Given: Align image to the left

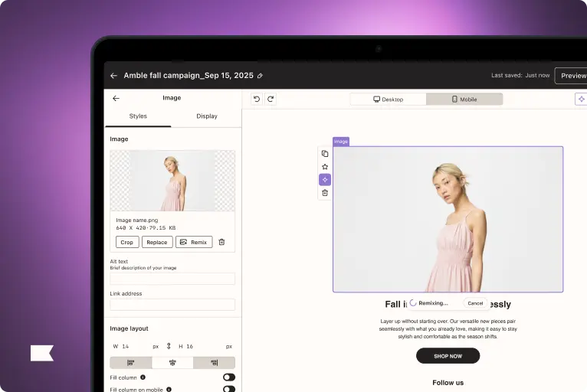Looking at the screenshot, I should point(130,362).
